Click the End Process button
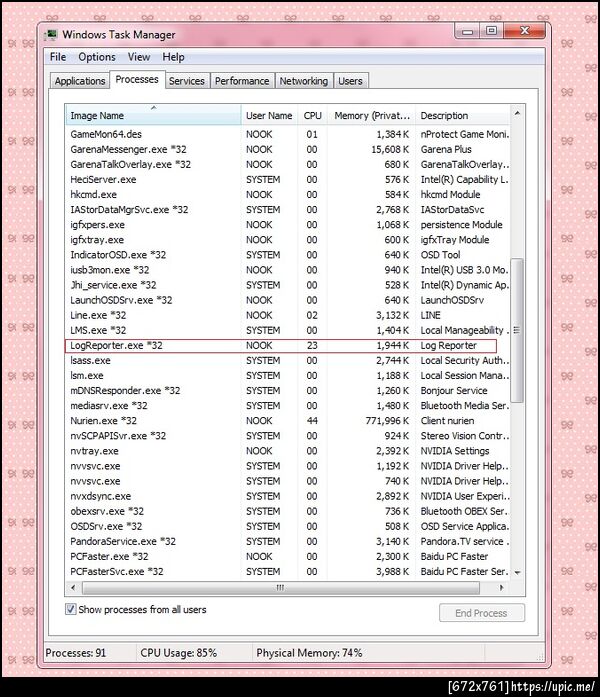This screenshot has width=600, height=697. [482, 613]
